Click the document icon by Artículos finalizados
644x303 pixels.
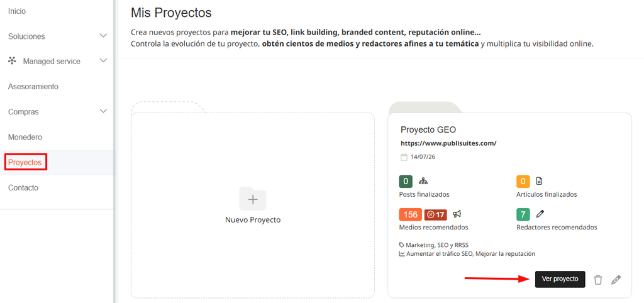click(x=539, y=180)
